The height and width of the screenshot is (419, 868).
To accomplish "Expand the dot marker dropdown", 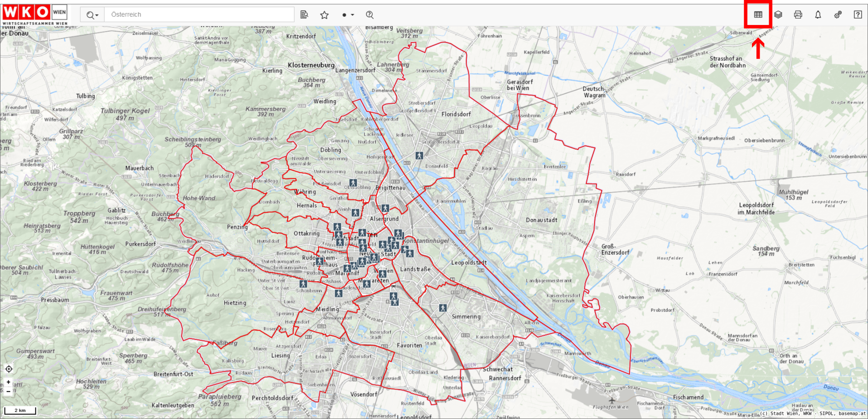I will click(x=348, y=15).
